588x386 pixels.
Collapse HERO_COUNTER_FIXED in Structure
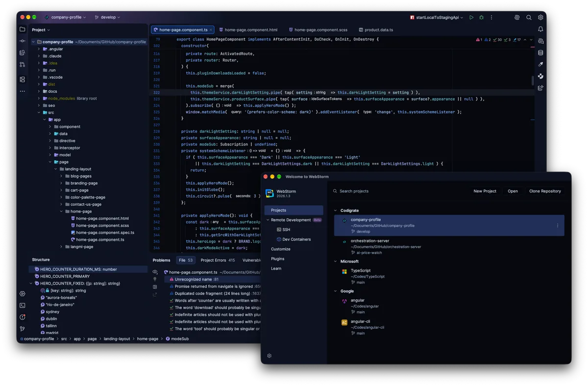(x=31, y=283)
